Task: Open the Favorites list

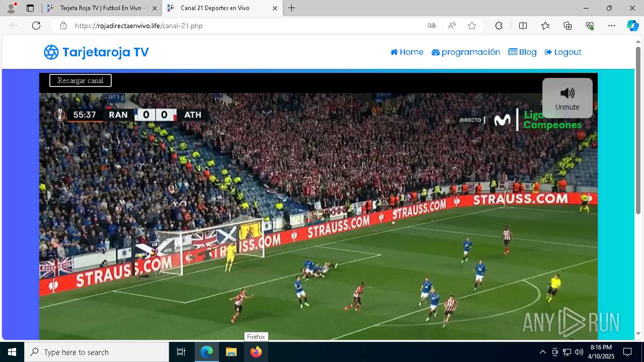Action: [x=545, y=26]
